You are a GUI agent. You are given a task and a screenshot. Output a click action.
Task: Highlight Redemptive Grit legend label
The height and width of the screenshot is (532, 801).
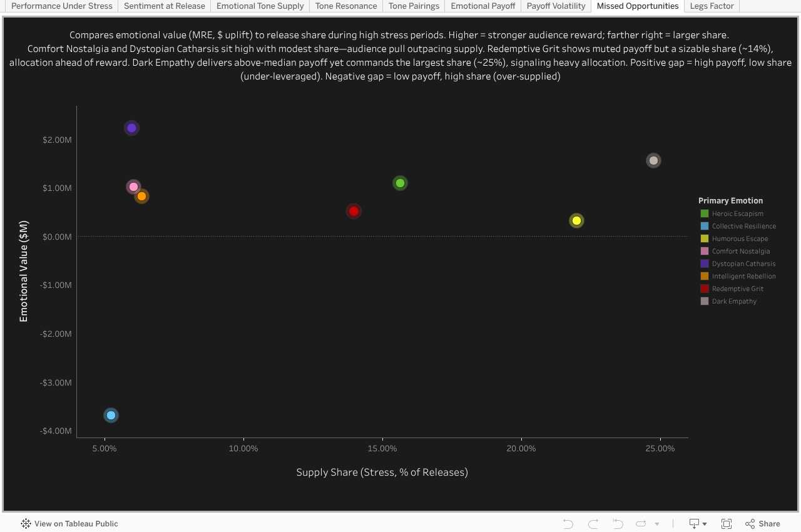click(738, 289)
